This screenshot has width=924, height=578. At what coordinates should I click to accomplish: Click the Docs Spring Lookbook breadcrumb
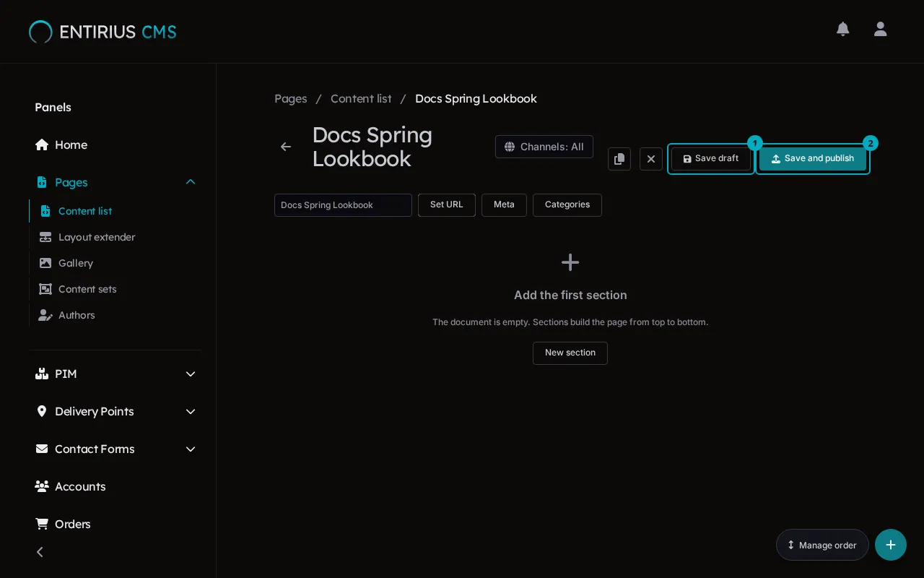476,99
